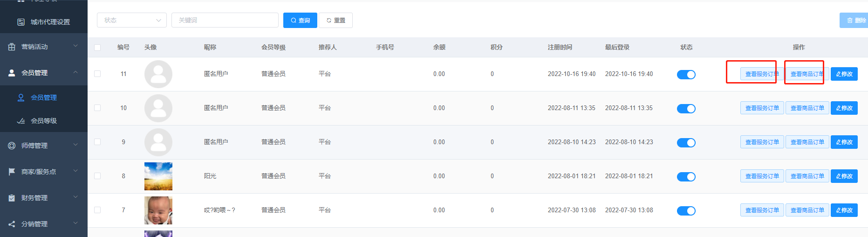Viewport: 868px width, 237px height.
Task: Click the user outline icon in 会员管理 submenu
Action: [21, 98]
